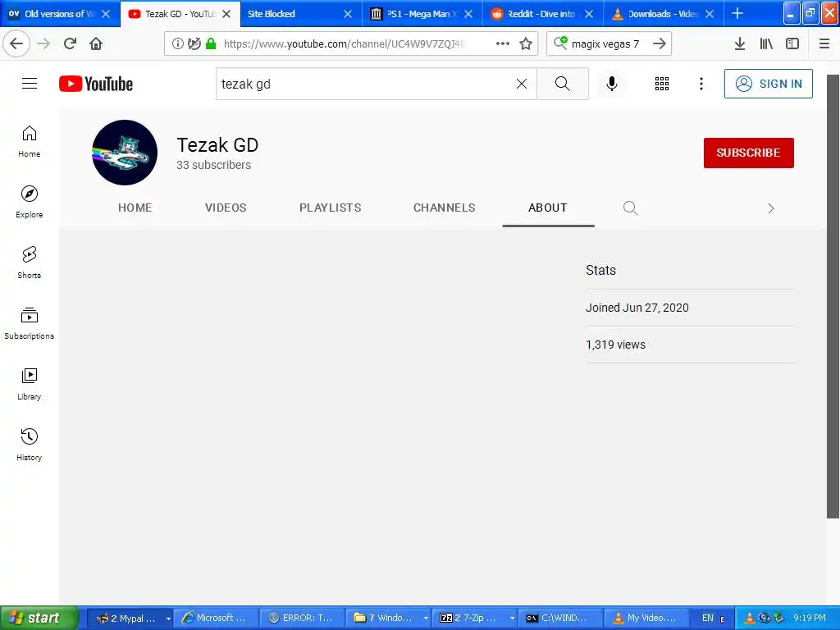Open Subscriptions in the YouTube sidebar
The image size is (840, 630).
(x=30, y=323)
